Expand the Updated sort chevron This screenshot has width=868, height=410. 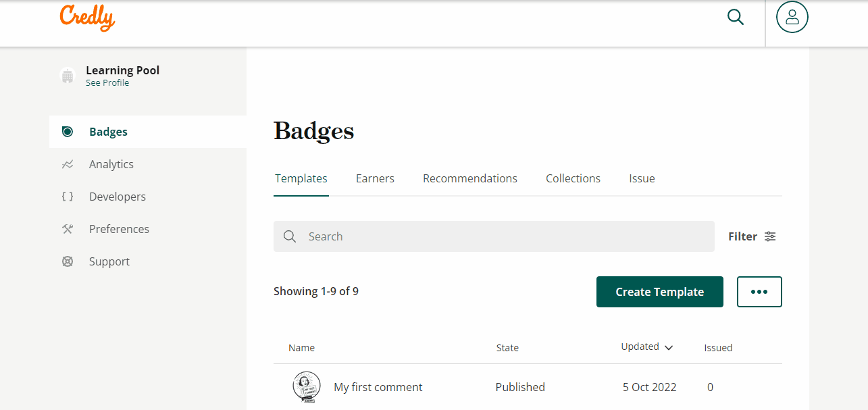668,347
